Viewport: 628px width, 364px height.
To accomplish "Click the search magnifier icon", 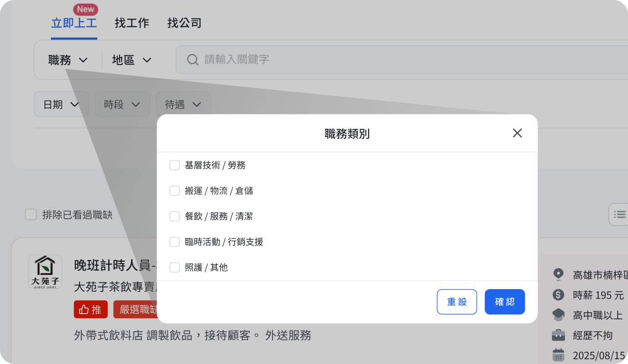I will point(192,59).
